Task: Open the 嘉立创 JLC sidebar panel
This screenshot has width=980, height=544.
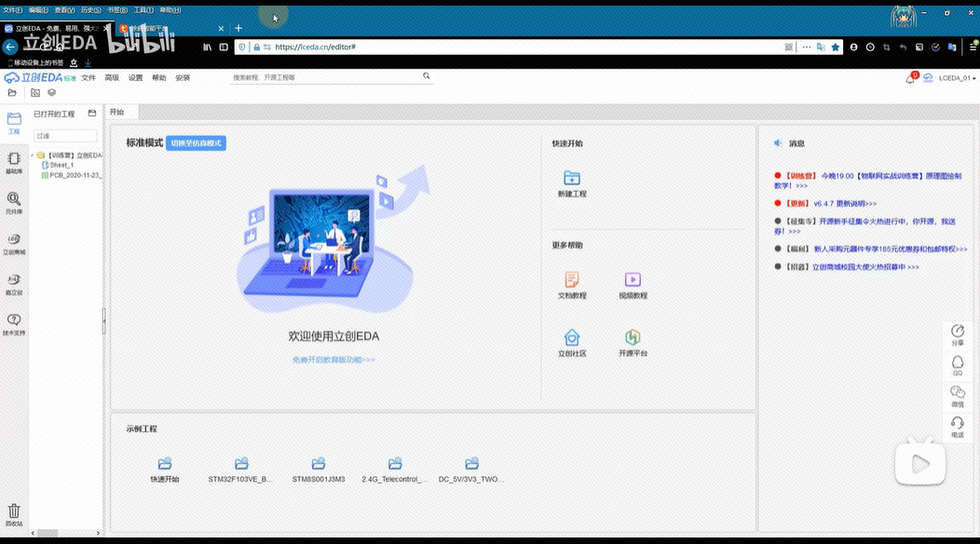Action: (14, 284)
